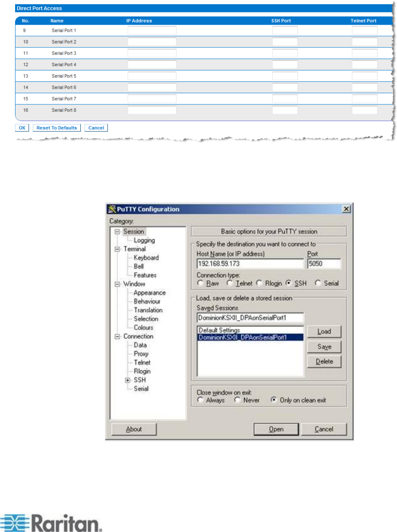The width and height of the screenshot is (397, 532).
Task: Click IP Address field for Serial Port 1
Action: click(x=152, y=31)
